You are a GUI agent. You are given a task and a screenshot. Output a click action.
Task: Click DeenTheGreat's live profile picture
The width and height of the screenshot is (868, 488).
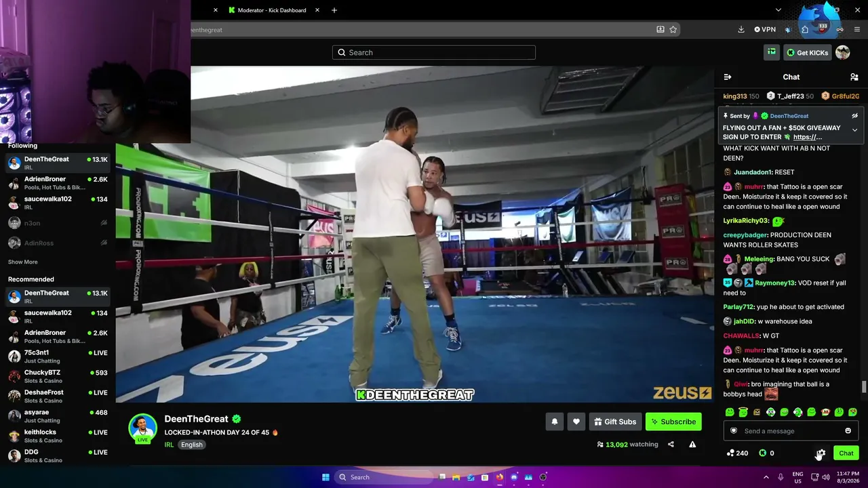143,428
